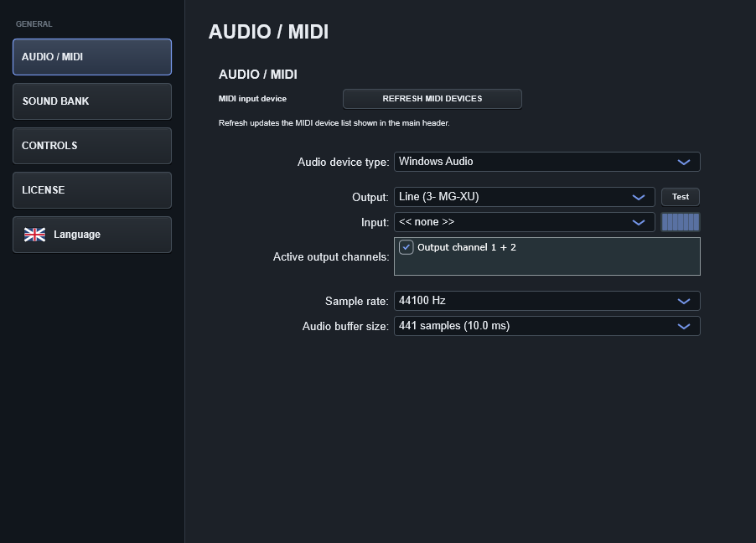Open the AUDIO / MIDI settings section
The height and width of the screenshot is (543, 756).
click(x=92, y=57)
